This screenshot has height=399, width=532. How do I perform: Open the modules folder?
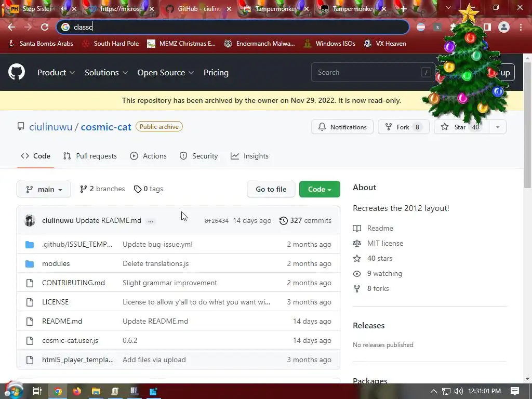click(x=56, y=263)
